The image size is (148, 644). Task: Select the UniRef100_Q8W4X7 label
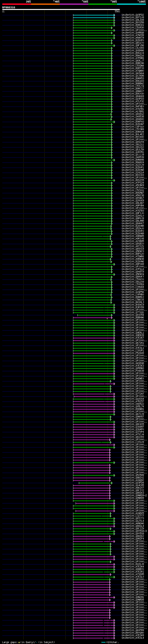click(x=133, y=91)
